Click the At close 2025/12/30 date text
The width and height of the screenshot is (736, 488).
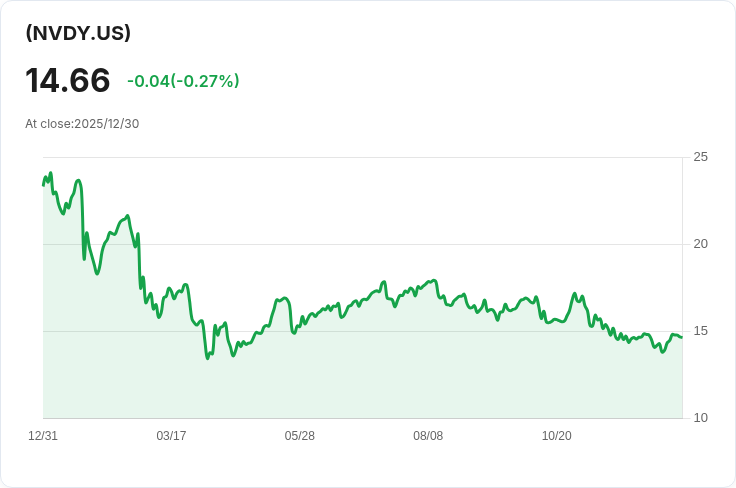click(x=82, y=124)
